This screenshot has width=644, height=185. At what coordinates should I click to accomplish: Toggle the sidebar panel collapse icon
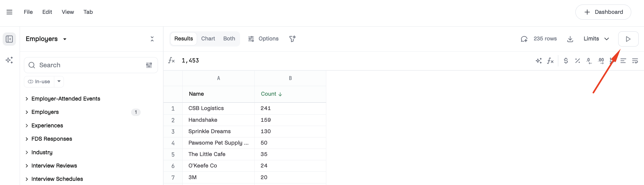tap(9, 39)
